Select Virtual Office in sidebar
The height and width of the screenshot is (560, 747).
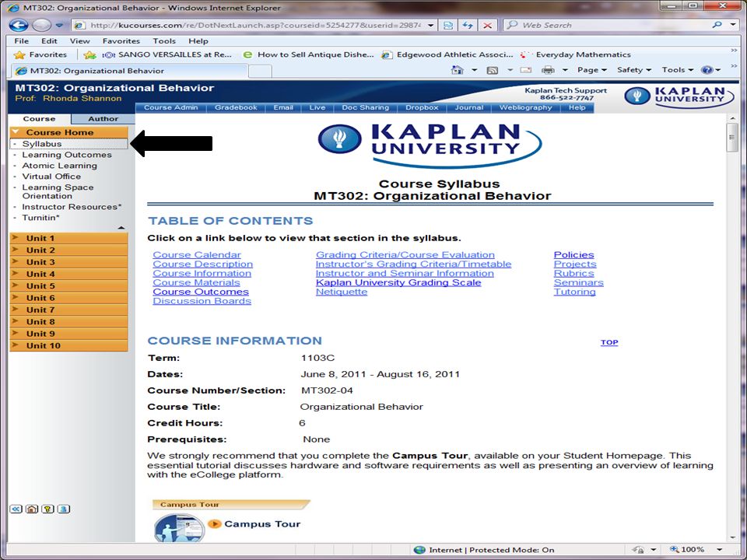point(51,177)
